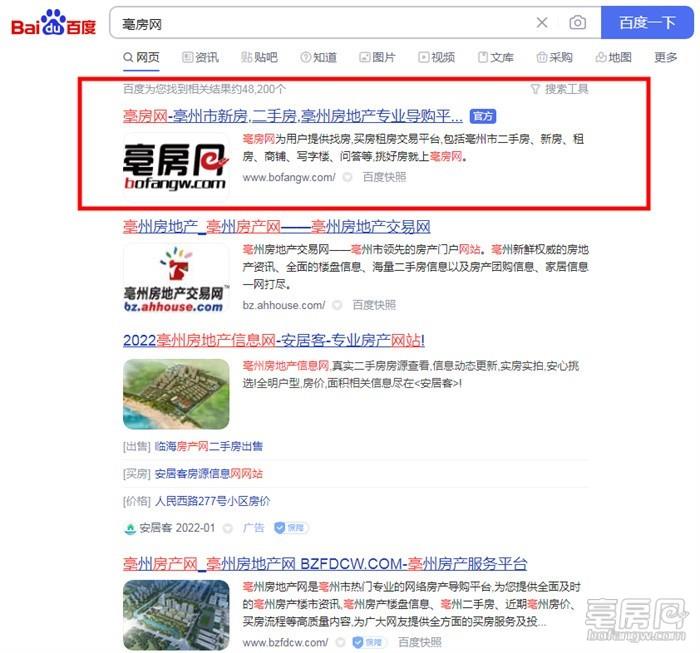
Task: Click icon after www.bofangw.com URL
Action: (x=347, y=178)
